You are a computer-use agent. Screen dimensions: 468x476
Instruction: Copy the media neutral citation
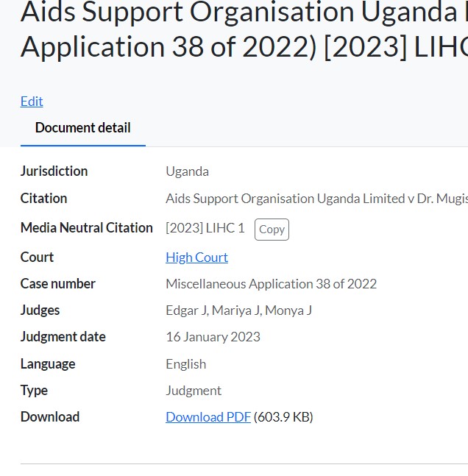(272, 230)
